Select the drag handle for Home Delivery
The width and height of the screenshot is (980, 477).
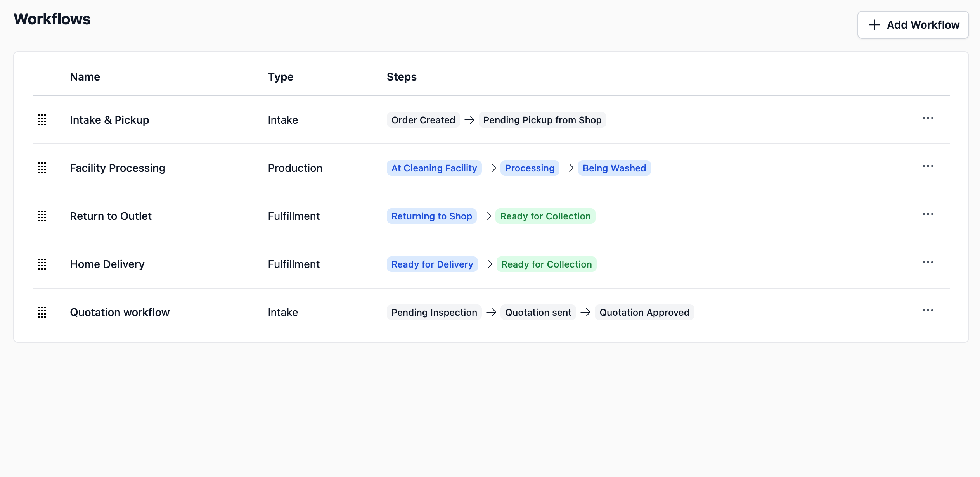coord(42,264)
